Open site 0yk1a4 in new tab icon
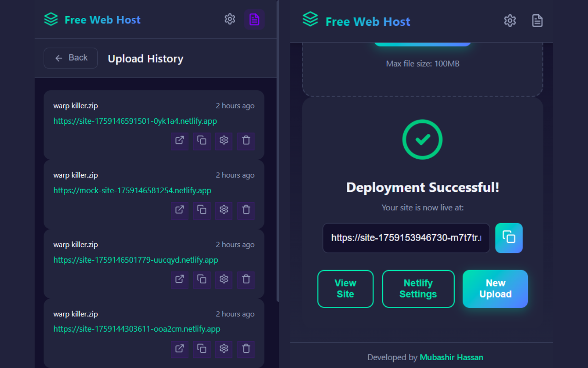588x368 pixels. [x=180, y=141]
